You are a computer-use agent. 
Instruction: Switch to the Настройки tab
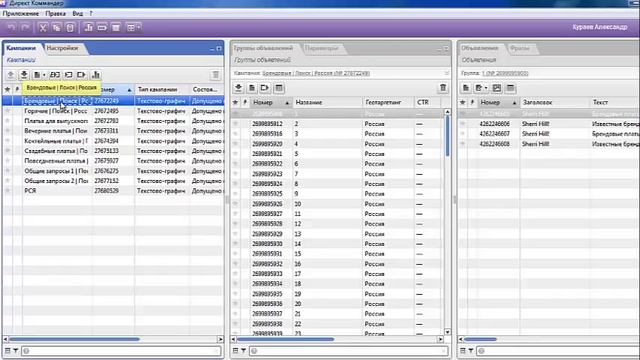click(62, 48)
